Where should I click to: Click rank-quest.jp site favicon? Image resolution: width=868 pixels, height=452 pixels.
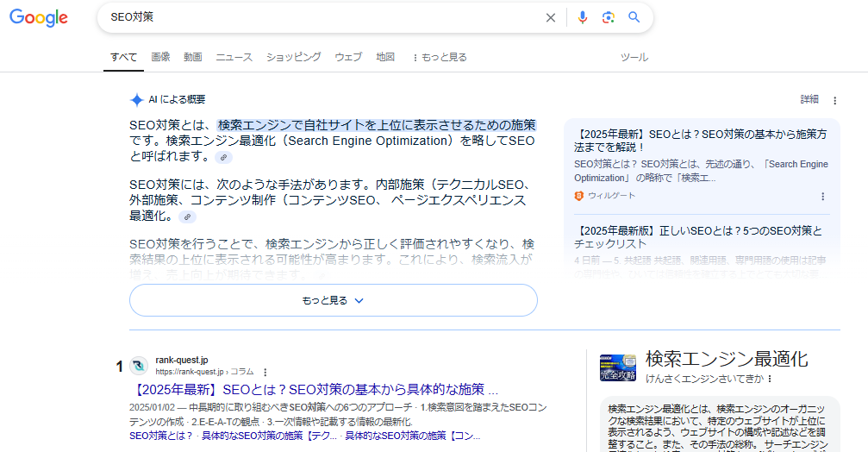139,366
